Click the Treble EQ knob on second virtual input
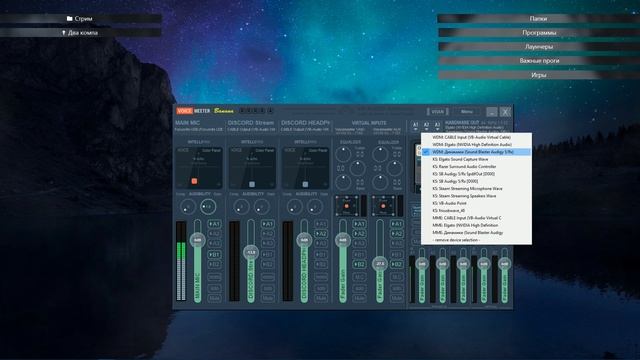The image size is (640, 360). click(x=380, y=154)
